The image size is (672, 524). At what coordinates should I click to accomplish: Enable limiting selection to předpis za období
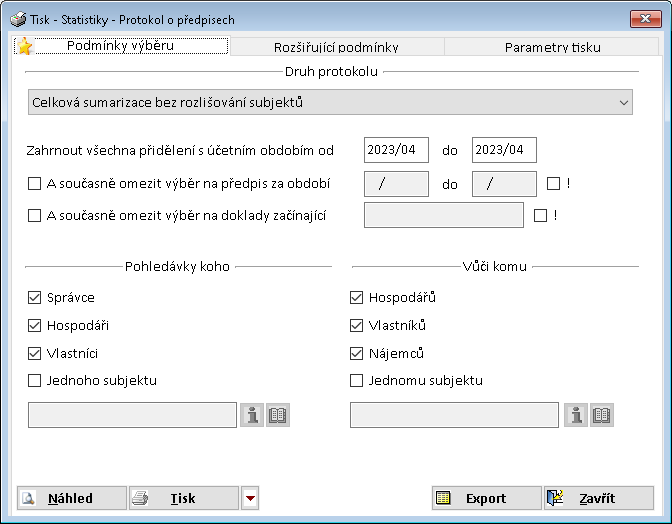click(35, 184)
